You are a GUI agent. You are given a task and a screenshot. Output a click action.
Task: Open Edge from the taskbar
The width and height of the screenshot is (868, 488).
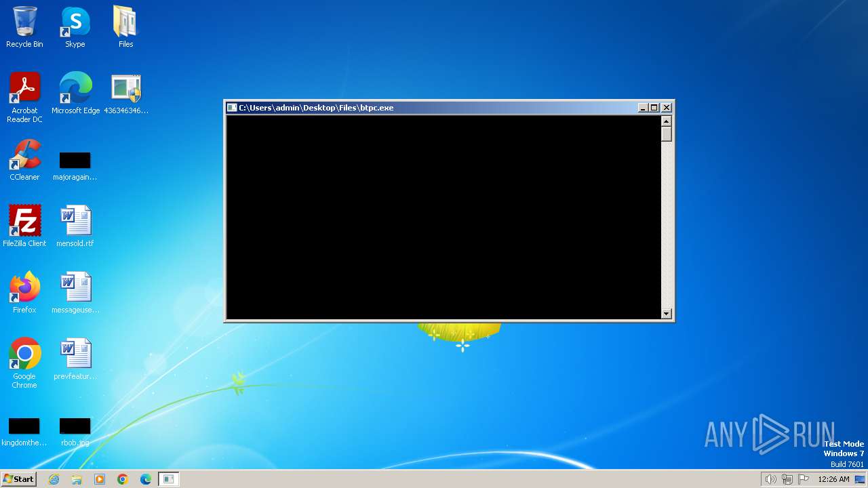[146, 479]
